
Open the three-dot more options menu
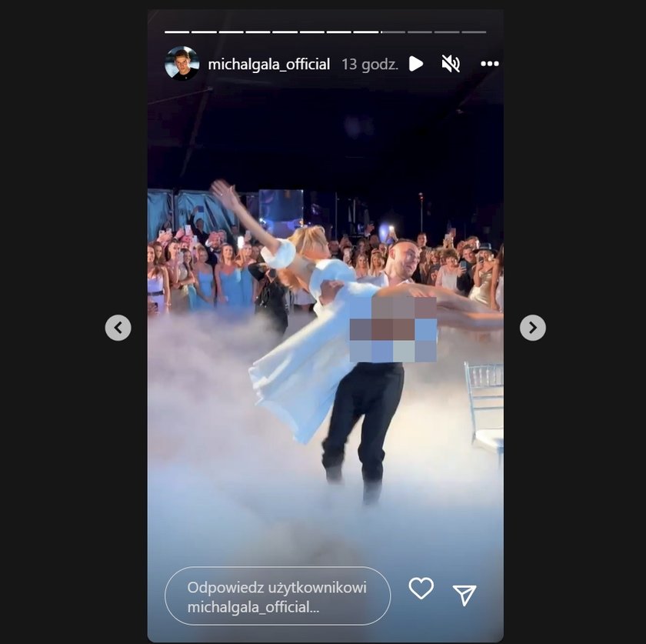[489, 64]
